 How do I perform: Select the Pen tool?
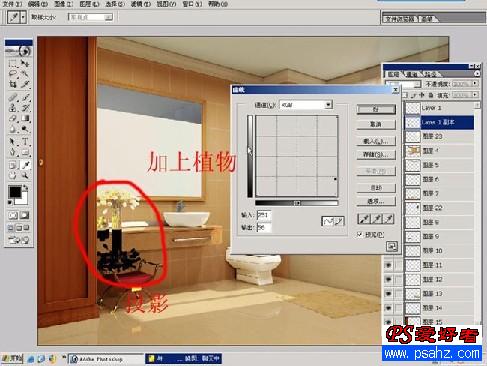coord(13,152)
